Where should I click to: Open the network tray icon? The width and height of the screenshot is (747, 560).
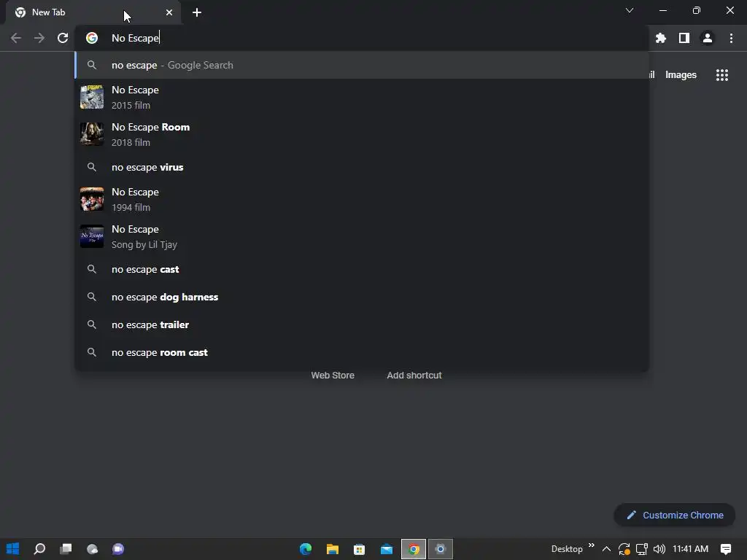click(642, 549)
